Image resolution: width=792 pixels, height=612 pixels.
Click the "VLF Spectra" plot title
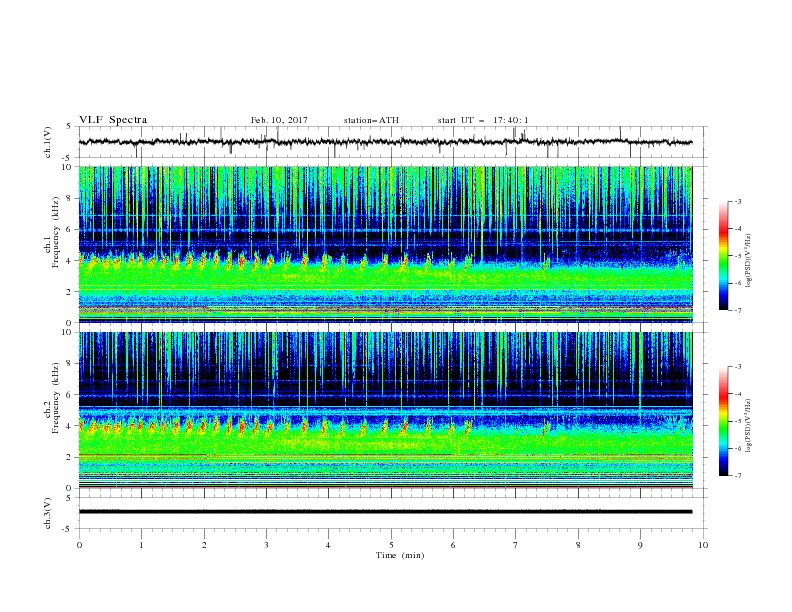click(x=113, y=120)
